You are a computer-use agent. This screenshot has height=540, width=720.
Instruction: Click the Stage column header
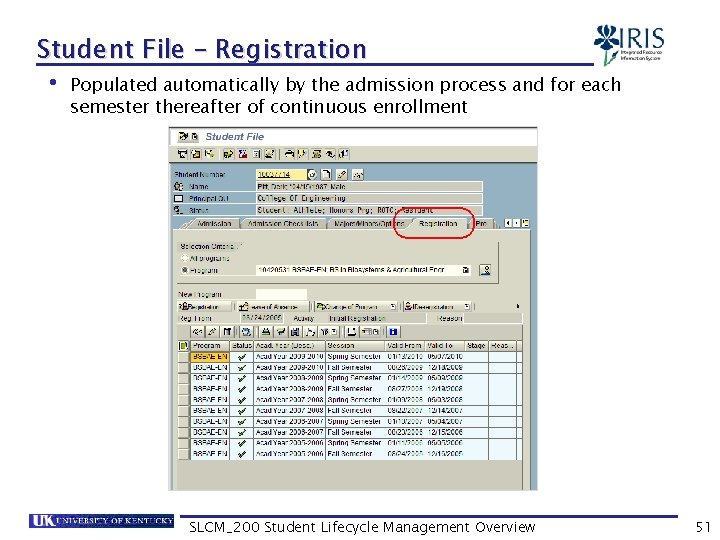(476, 346)
